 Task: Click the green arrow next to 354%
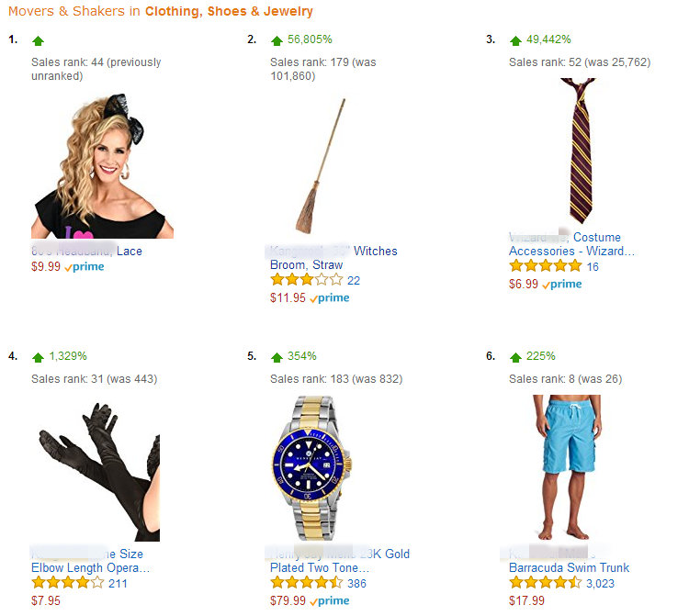click(x=277, y=357)
